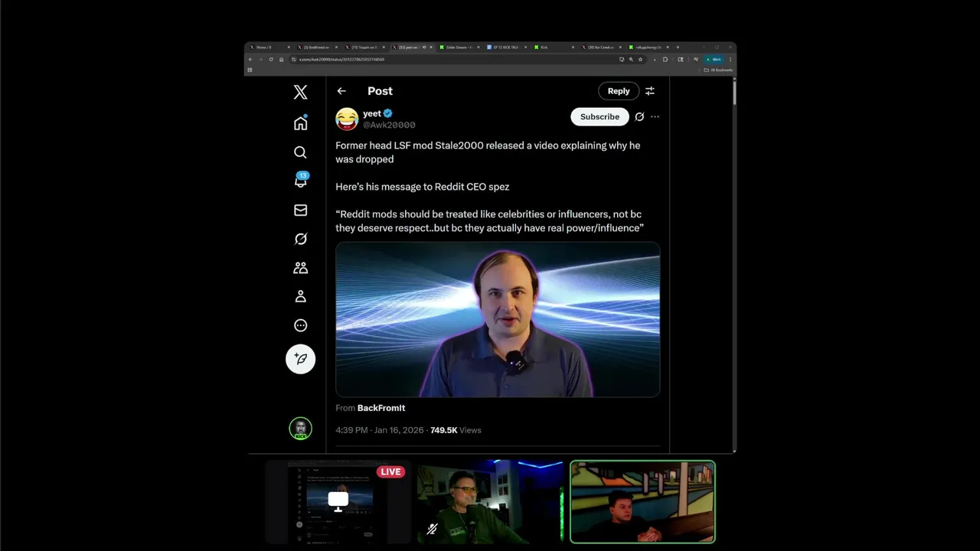
Task: Mute the tab via speaker icon
Action: coord(424,47)
